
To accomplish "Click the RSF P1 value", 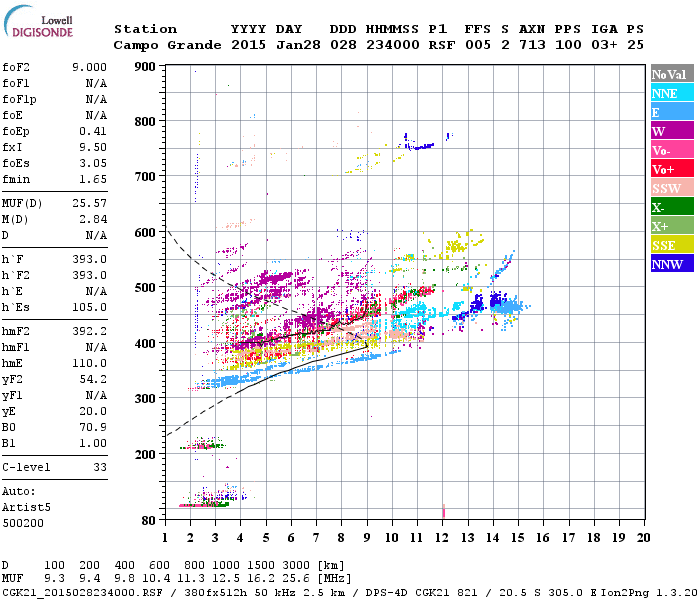I will (x=442, y=45).
